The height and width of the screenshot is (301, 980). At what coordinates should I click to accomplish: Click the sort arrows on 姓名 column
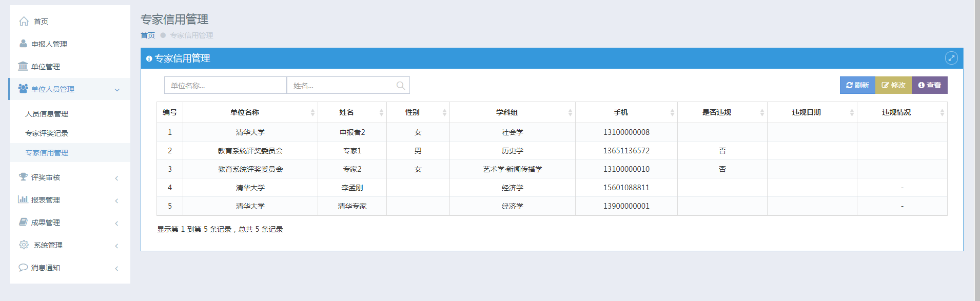pyautogui.click(x=381, y=113)
